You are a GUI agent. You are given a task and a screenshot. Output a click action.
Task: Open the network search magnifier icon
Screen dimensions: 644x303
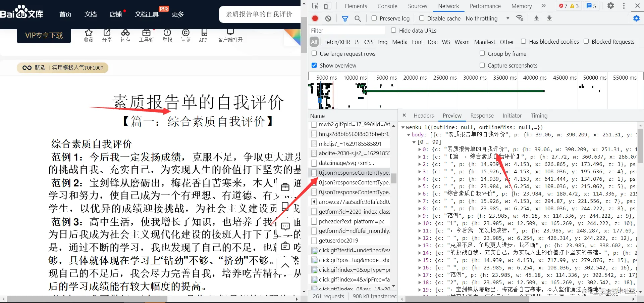[358, 18]
